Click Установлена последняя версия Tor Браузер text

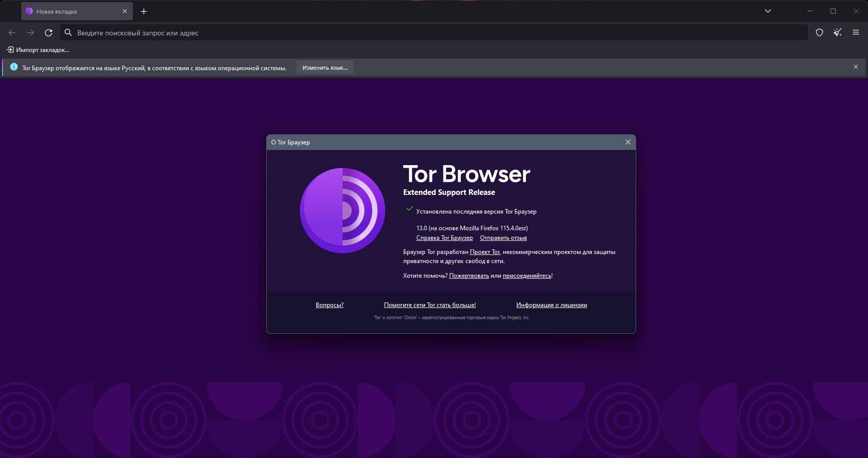pyautogui.click(x=476, y=212)
